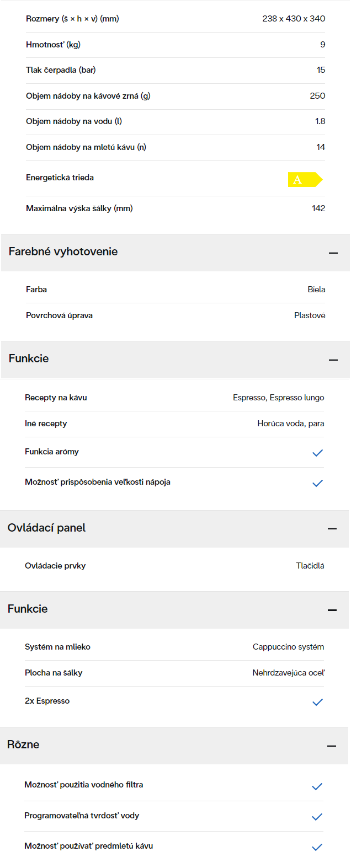Click the Recepty na kávu row label
This screenshot has height=868, width=351.
coord(56,398)
